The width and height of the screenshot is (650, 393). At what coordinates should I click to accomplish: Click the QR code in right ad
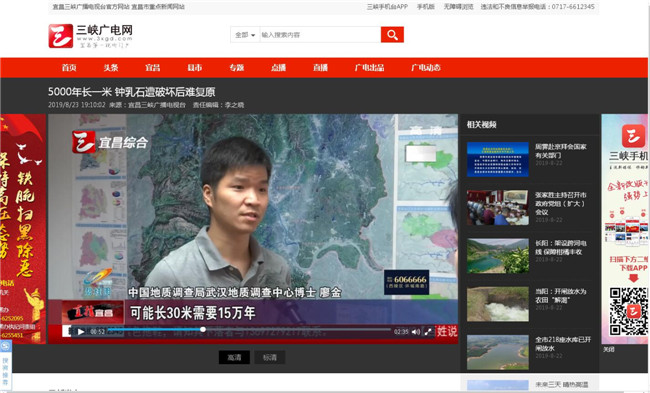pos(628,311)
